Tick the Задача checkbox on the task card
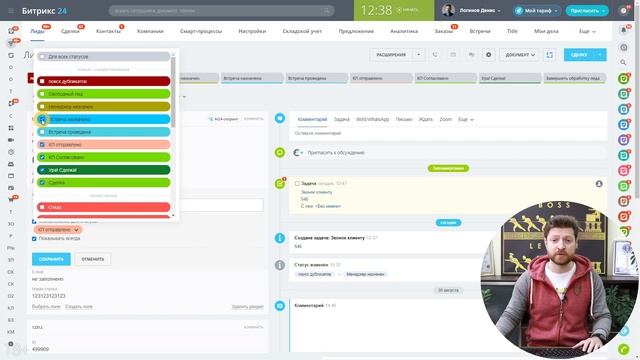Viewport: 640px width, 360px height. [297, 184]
